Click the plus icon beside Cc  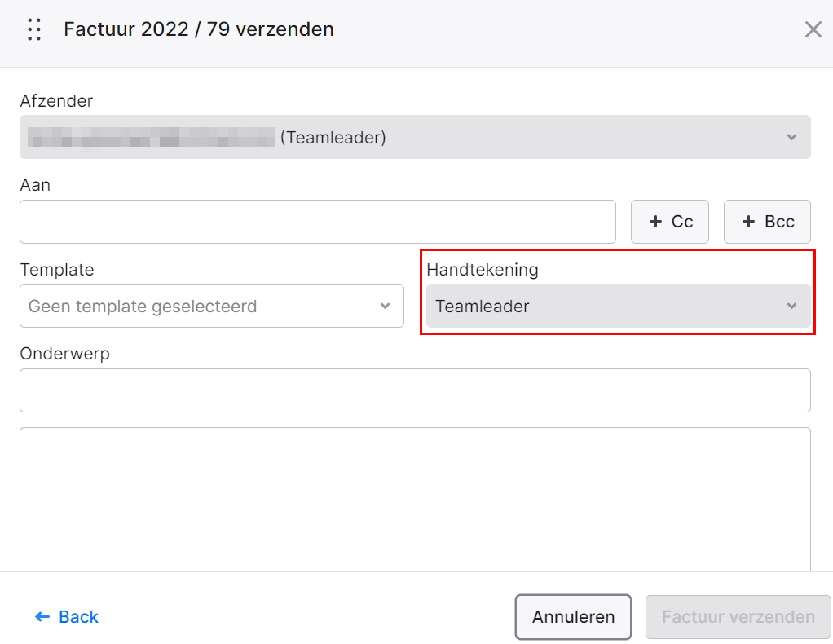point(655,222)
